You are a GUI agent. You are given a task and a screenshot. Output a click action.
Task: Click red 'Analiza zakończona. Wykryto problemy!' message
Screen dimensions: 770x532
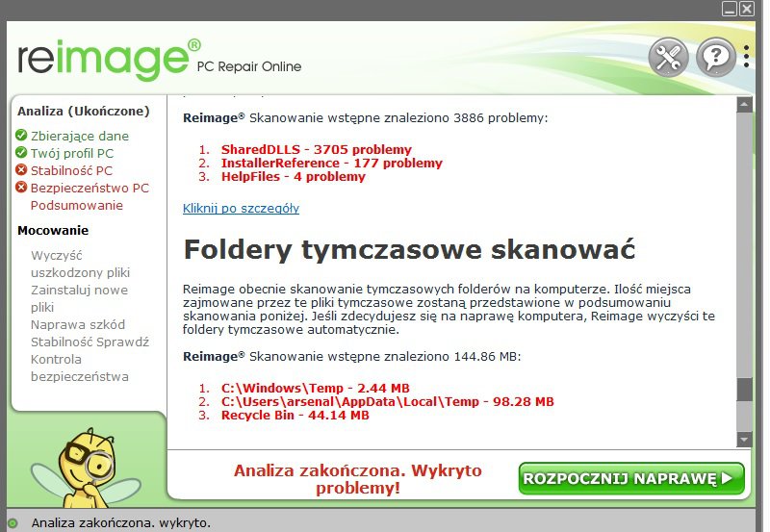click(357, 479)
